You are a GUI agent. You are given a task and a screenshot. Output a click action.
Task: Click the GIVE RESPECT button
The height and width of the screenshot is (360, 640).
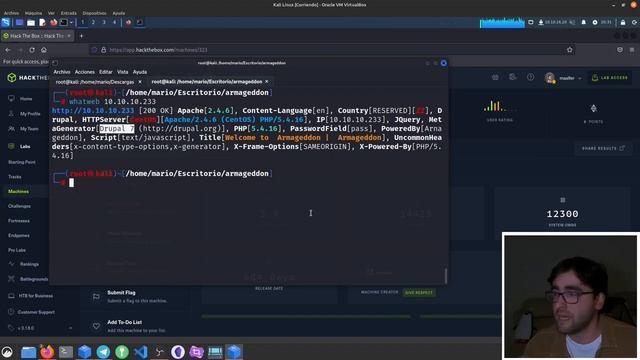pos(419,292)
